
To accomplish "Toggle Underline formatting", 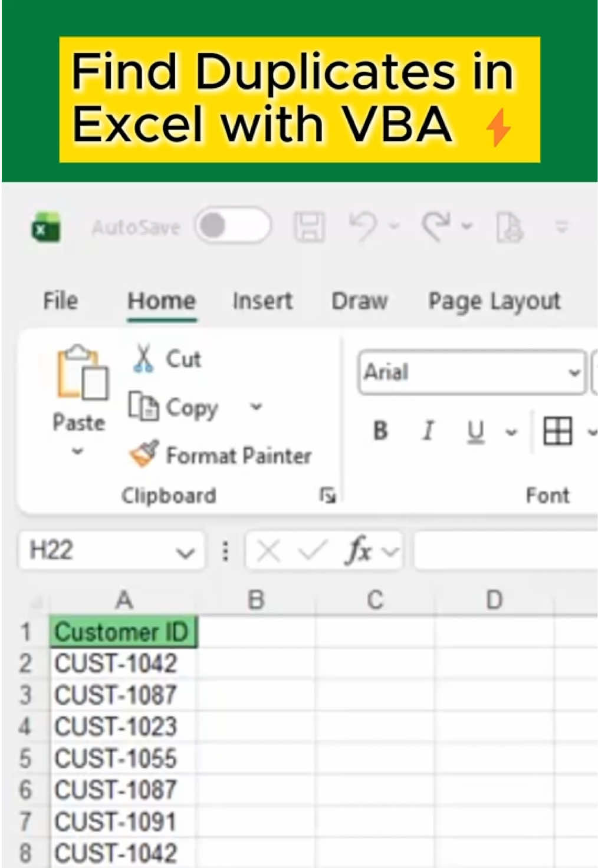I will [475, 431].
